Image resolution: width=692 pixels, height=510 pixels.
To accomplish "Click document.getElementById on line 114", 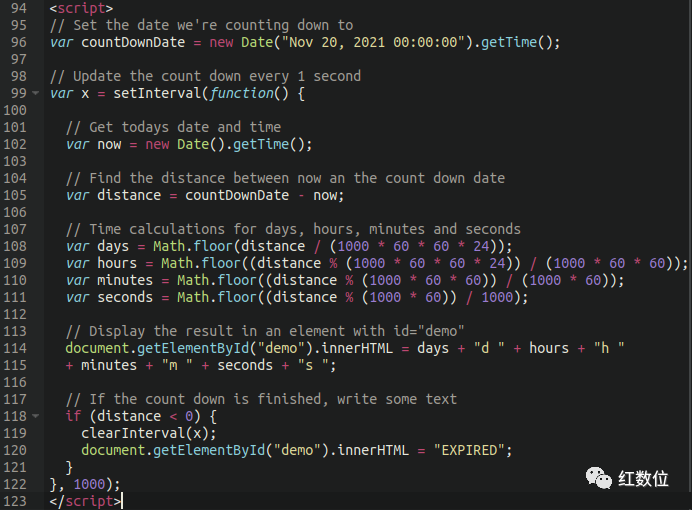I will [x=157, y=349].
